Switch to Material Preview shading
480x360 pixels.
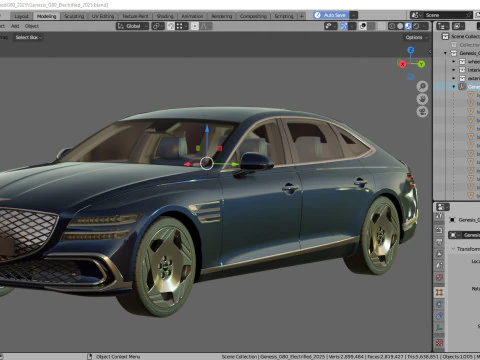(x=408, y=26)
